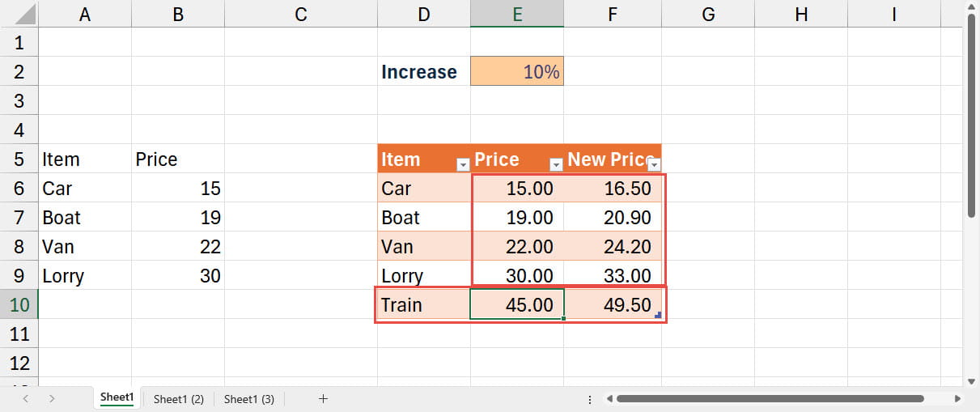
Task: Click the next sheet navigation arrow
Action: [x=52, y=398]
